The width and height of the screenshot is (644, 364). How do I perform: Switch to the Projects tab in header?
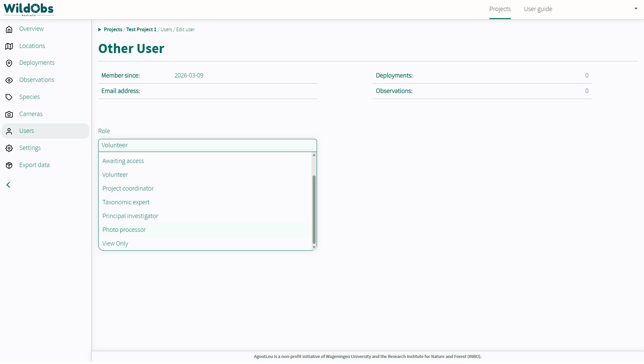pos(500,9)
